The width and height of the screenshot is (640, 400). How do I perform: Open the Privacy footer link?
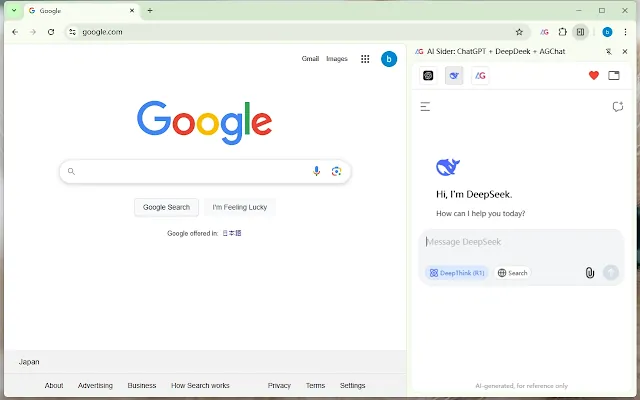pyautogui.click(x=279, y=385)
